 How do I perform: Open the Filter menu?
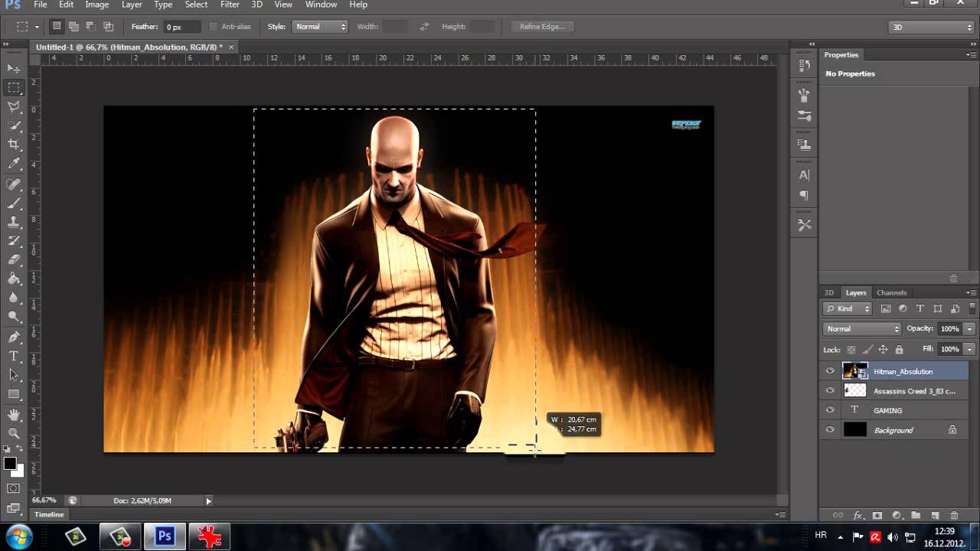[x=230, y=5]
